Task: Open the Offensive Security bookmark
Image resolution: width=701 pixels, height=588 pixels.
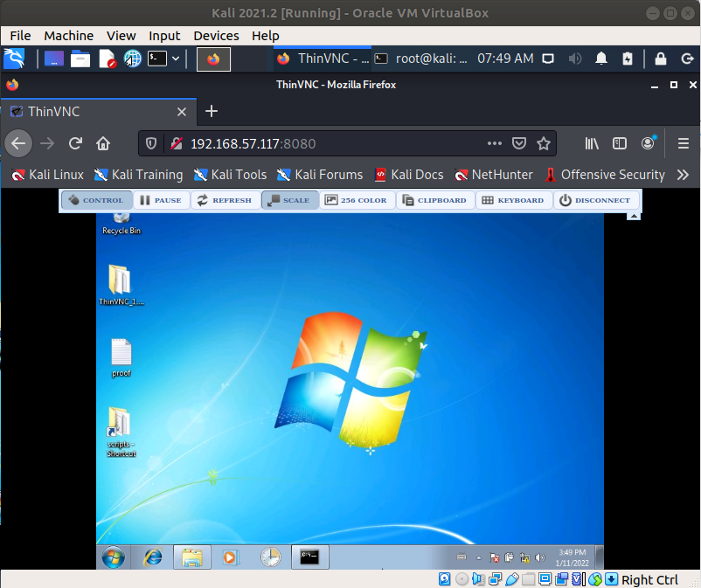Action: 606,175
